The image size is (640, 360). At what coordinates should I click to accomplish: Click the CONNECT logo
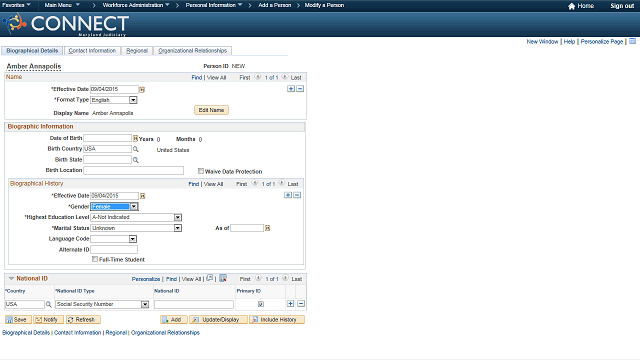(x=67, y=24)
